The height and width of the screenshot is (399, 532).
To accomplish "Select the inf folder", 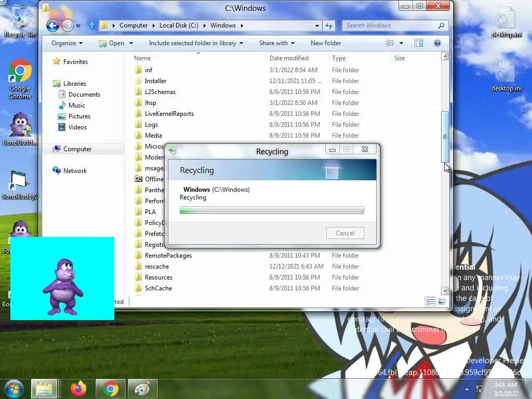I will click(148, 70).
